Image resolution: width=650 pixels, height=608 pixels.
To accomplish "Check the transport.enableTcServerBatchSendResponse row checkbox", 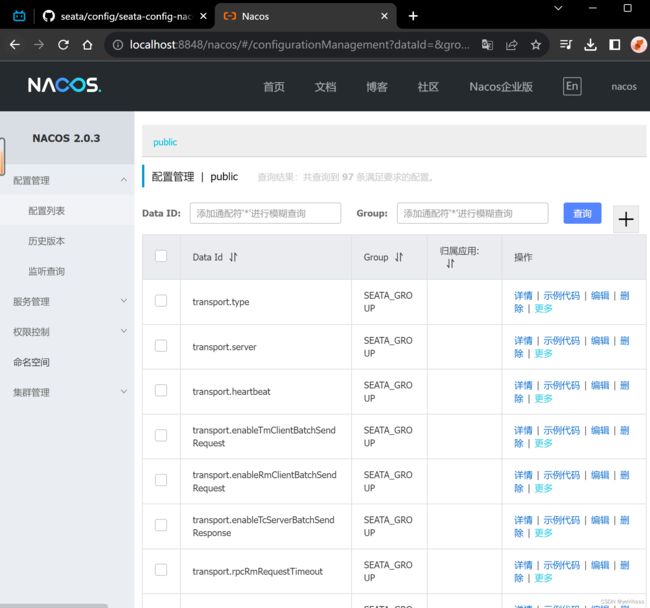I will [x=161, y=525].
